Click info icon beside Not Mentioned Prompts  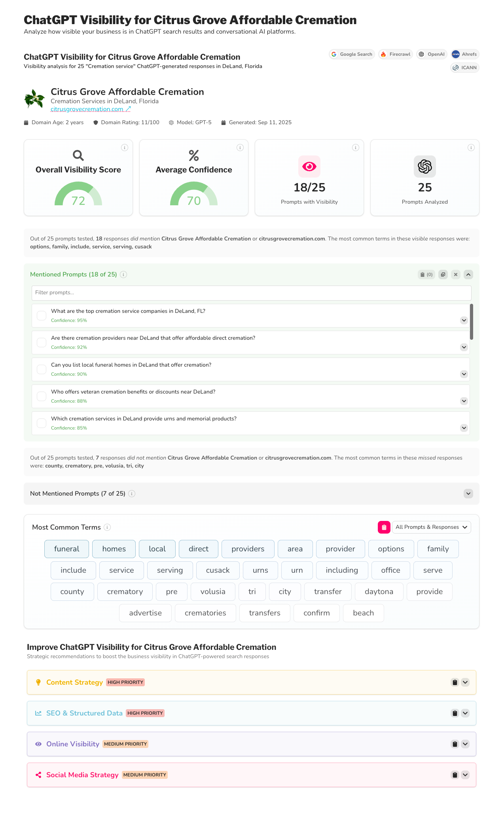click(x=132, y=494)
